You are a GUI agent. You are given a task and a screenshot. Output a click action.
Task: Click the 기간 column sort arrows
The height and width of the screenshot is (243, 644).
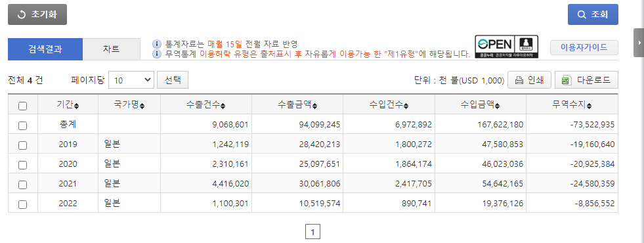[76, 106]
